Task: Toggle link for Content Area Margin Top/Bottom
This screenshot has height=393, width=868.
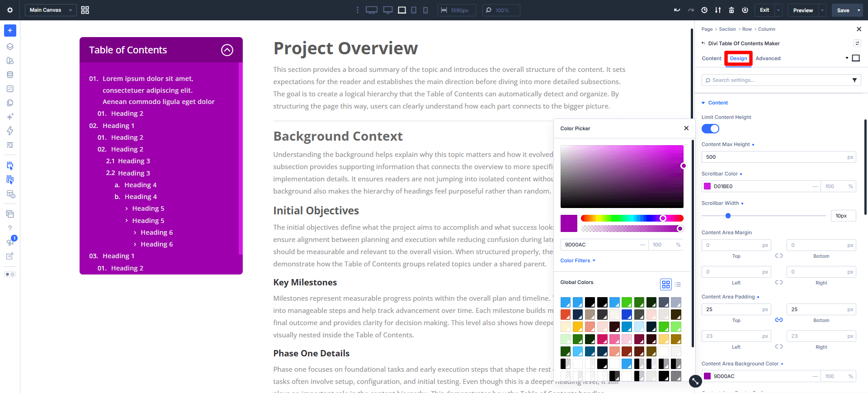Action: tap(779, 256)
